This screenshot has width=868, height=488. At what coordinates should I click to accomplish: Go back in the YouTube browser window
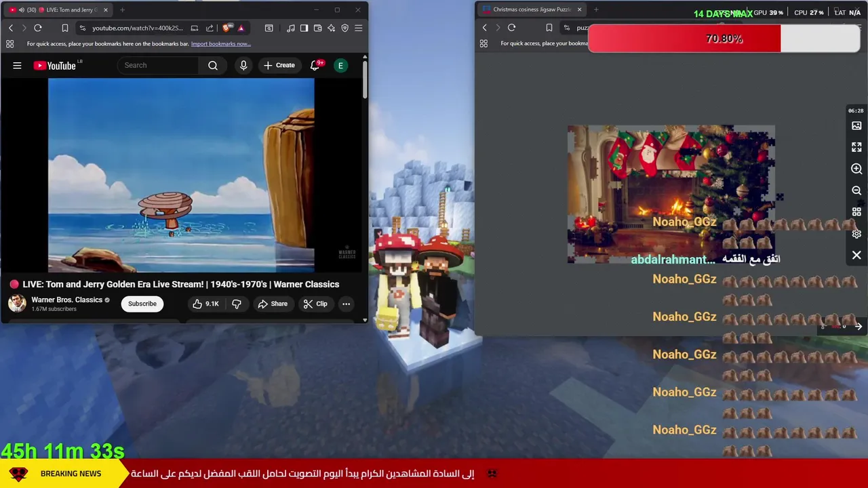tap(11, 28)
